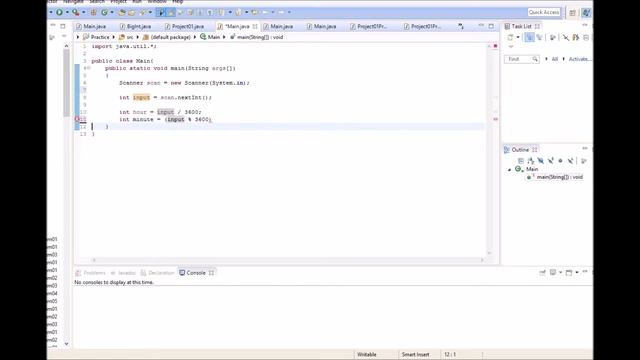The height and width of the screenshot is (360, 640).
Task: Open the Problems tab
Action: 91,273
